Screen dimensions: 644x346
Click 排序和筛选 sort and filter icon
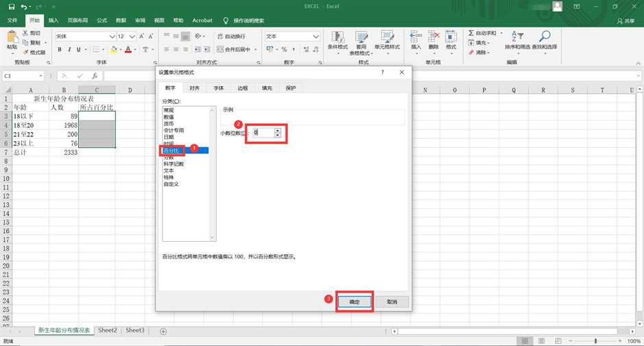point(518,37)
